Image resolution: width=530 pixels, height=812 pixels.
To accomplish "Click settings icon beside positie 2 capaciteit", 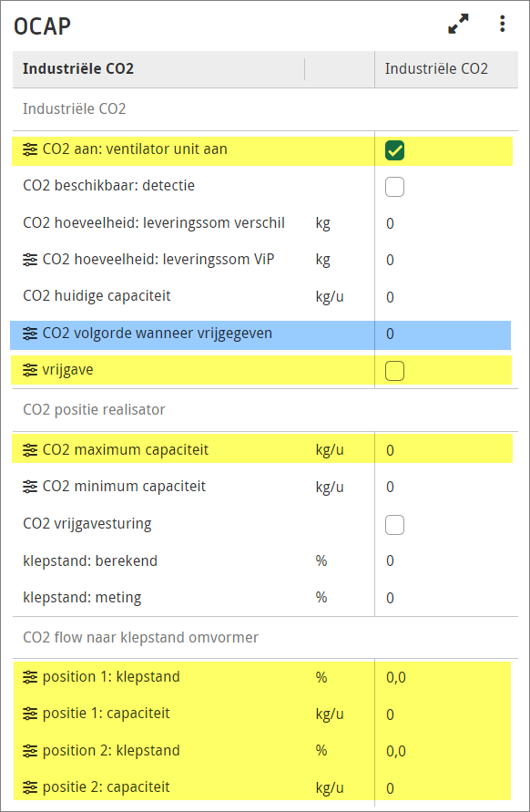I will pyautogui.click(x=30, y=787).
